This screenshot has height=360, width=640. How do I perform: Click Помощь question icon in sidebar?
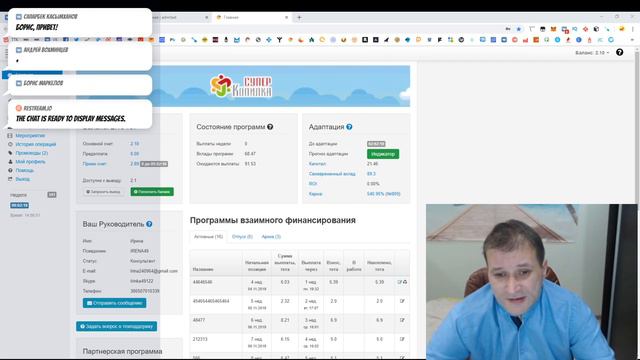coord(10,170)
